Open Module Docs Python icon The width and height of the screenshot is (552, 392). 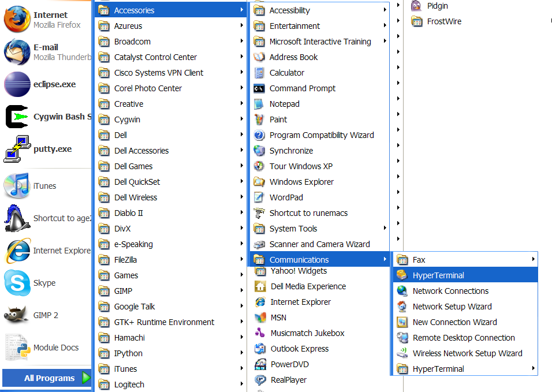click(x=17, y=348)
